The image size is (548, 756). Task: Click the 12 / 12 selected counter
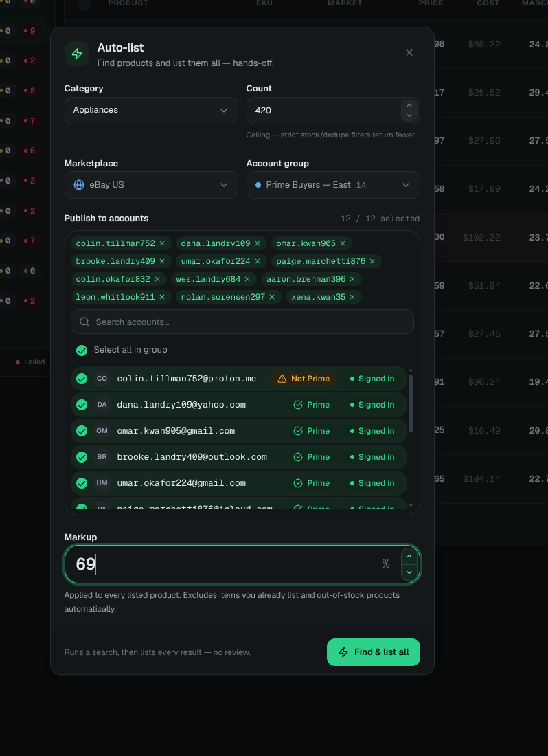(x=380, y=219)
